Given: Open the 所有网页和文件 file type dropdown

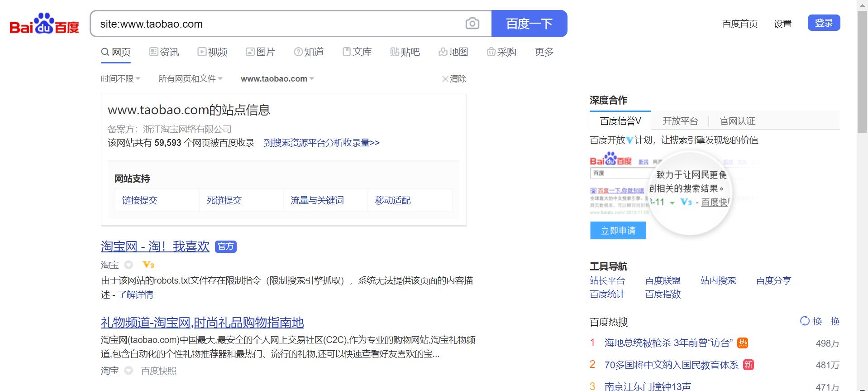Looking at the screenshot, I should [x=191, y=79].
